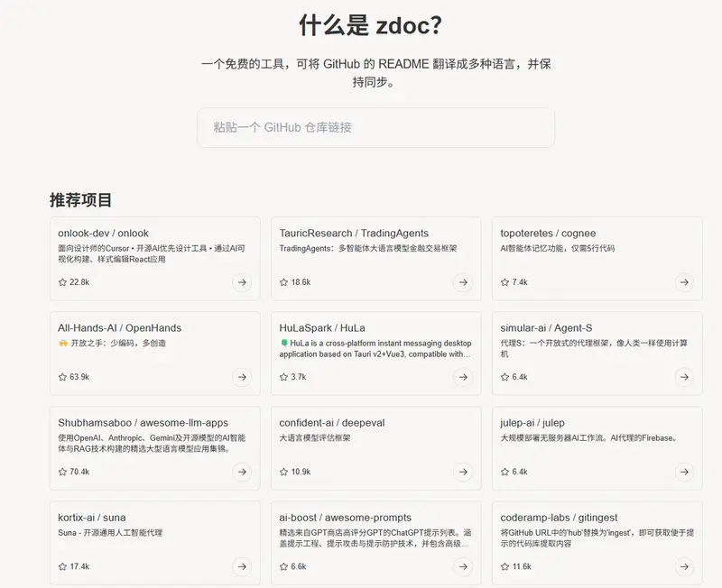
Task: Open awesome-llm-apps card arrow button
Action: point(241,472)
